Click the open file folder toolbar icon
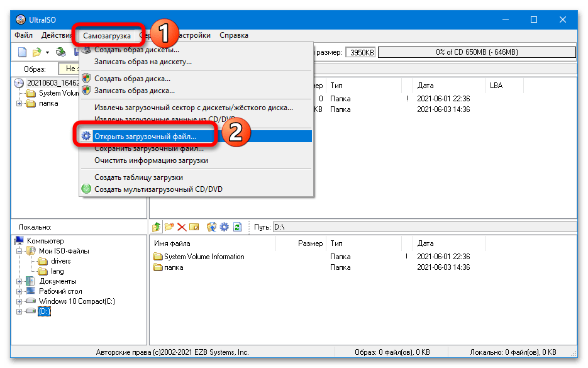This screenshot has width=588, height=368. 36,52
